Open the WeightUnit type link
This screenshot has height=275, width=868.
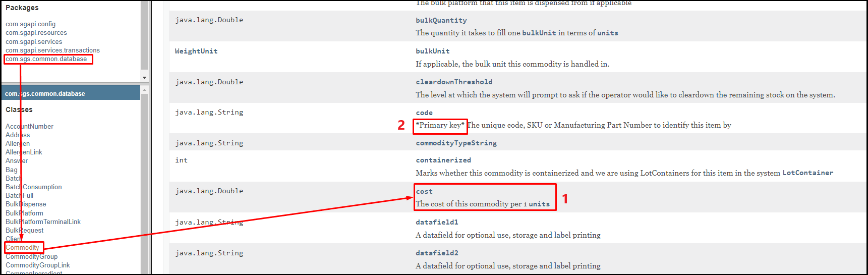click(x=196, y=51)
